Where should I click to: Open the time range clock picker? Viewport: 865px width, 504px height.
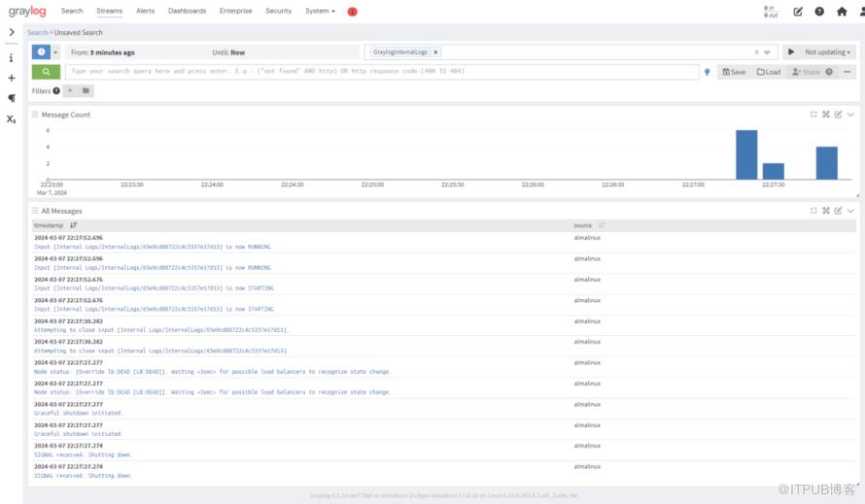point(41,52)
